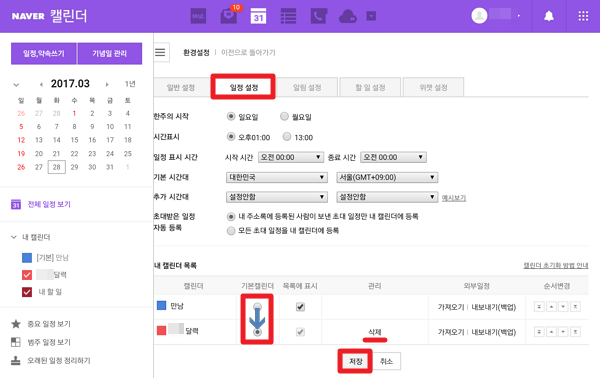Move 달력 calendar up one
This screenshot has width=600, height=378.
[x=551, y=332]
